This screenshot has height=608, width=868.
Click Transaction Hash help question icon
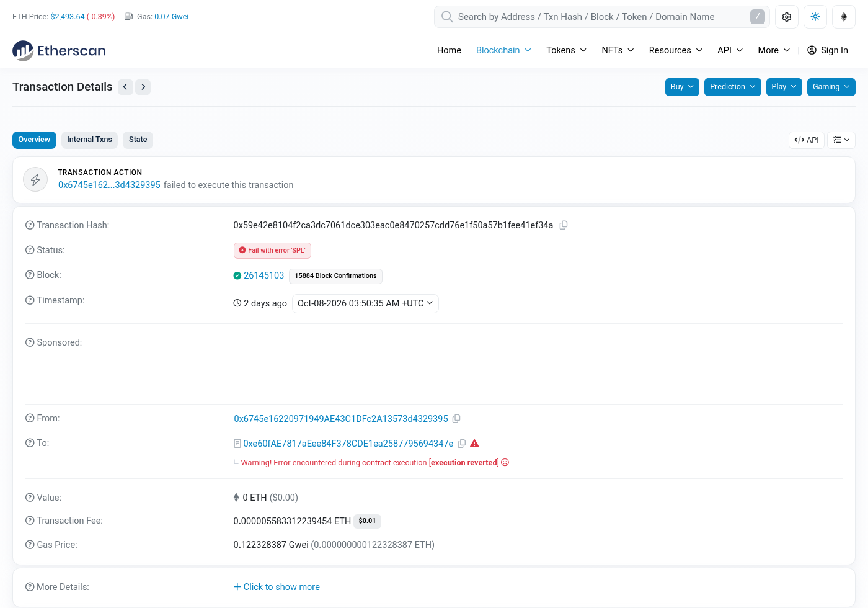pos(30,225)
